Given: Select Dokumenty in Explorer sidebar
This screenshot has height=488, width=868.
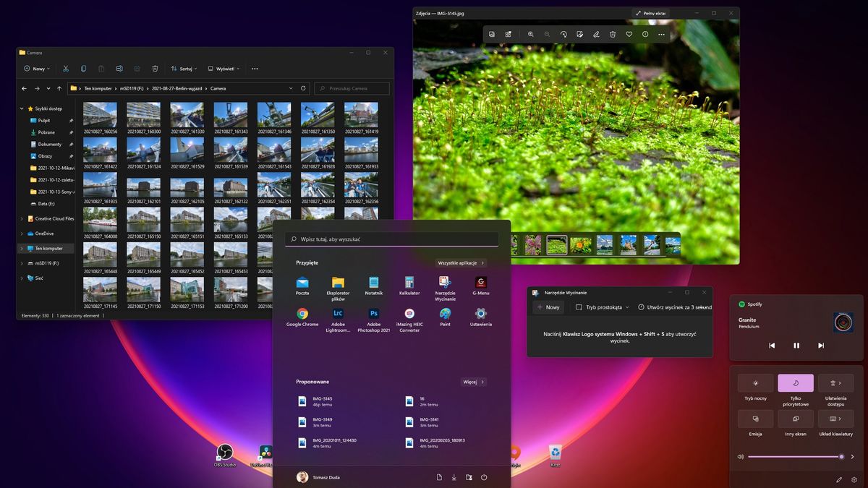Looking at the screenshot, I should tap(49, 144).
